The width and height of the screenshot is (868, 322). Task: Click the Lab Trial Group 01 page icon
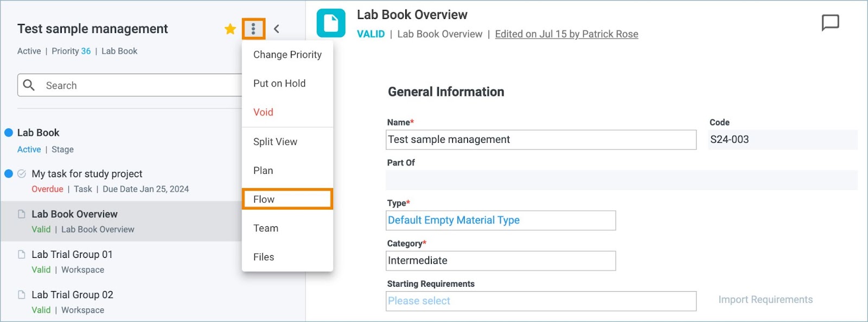click(22, 254)
